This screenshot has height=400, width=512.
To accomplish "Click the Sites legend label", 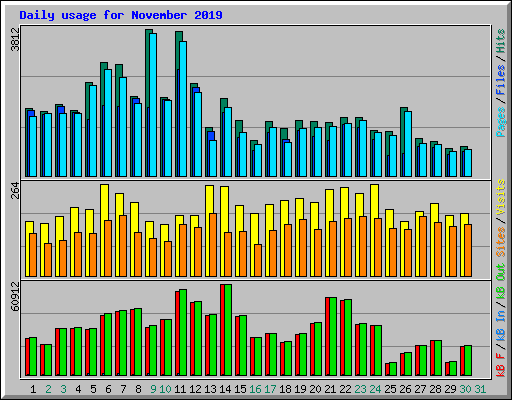I will coord(500,241).
